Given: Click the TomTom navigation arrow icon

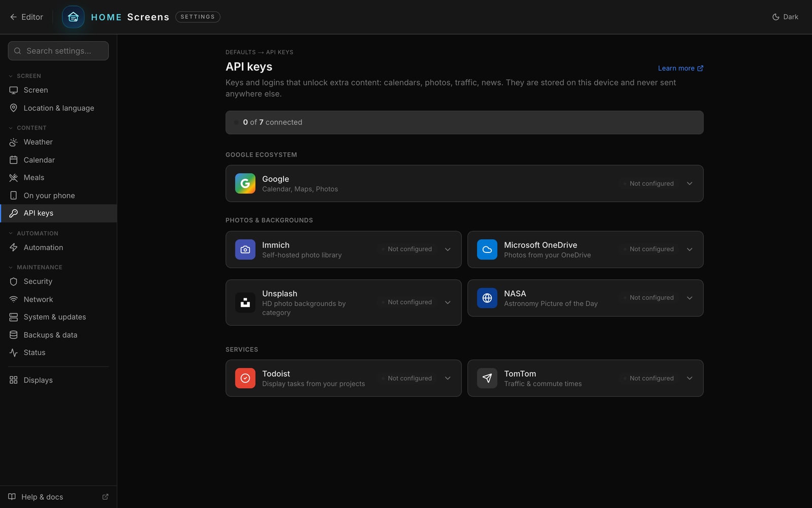Looking at the screenshot, I should (x=487, y=378).
